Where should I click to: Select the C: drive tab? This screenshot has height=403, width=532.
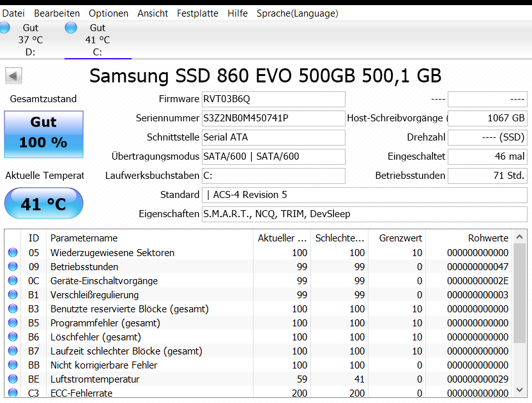click(98, 40)
